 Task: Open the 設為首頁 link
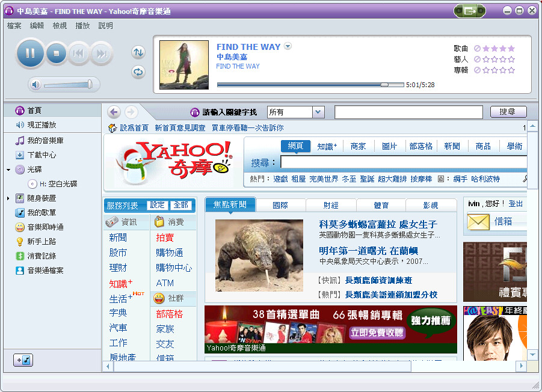(x=133, y=128)
